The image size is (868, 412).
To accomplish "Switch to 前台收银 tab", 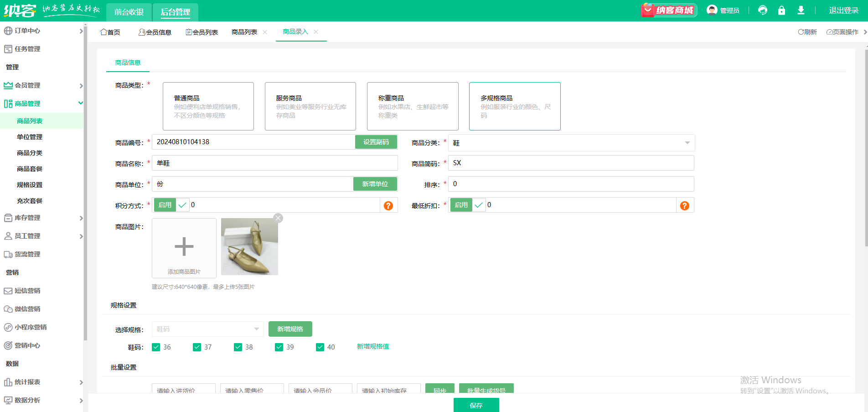I will point(129,12).
